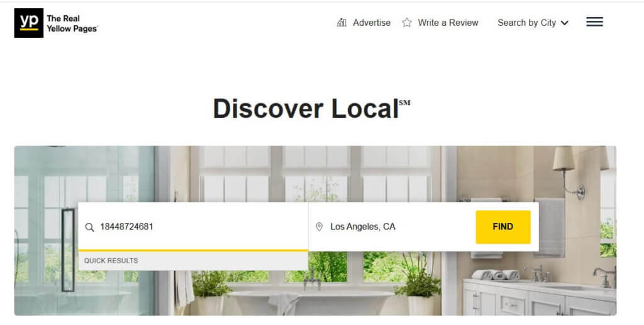Screen dimensions: 644x325
Task: Click the SM service mark superscript
Action: 404,103
